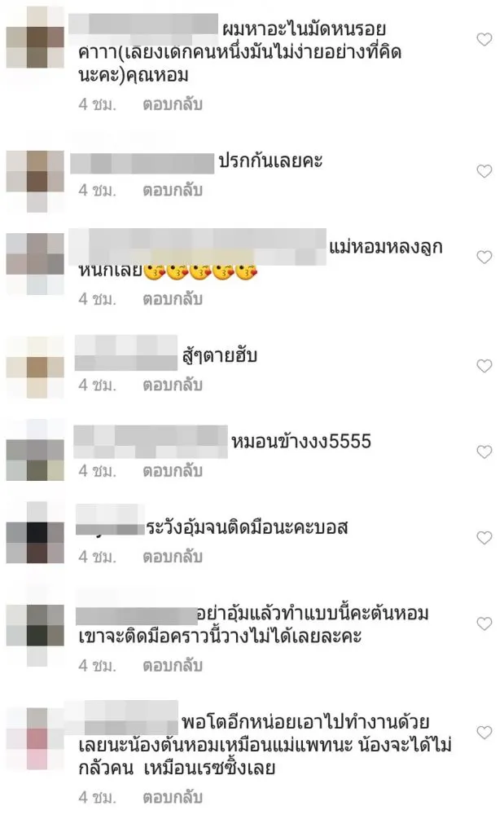Image resolution: width=504 pixels, height=815 pixels.
Task: Tap the heart on the ปรกกันเลยคะ comment
Action: pyautogui.click(x=484, y=171)
